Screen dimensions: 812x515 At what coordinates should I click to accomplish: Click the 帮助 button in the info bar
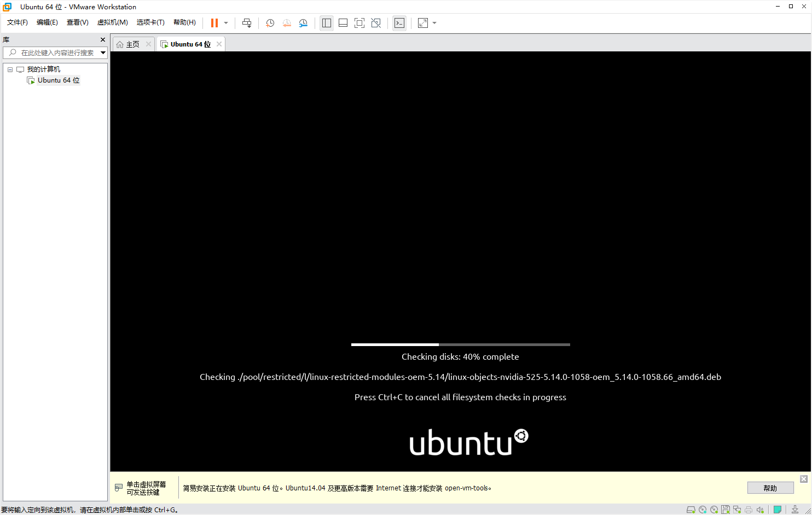pyautogui.click(x=770, y=488)
